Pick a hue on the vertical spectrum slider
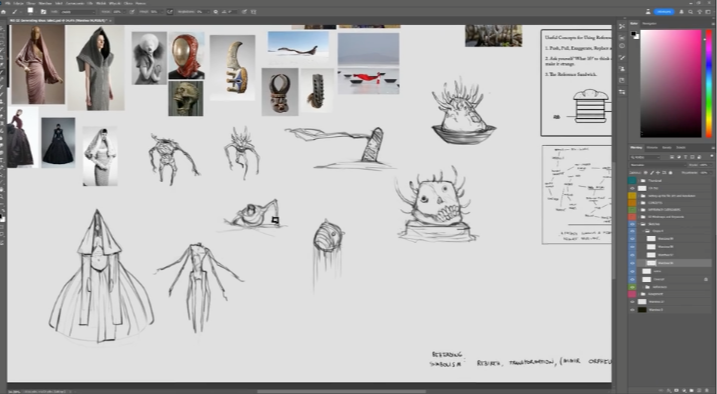The width and height of the screenshot is (717, 394). tap(709, 83)
